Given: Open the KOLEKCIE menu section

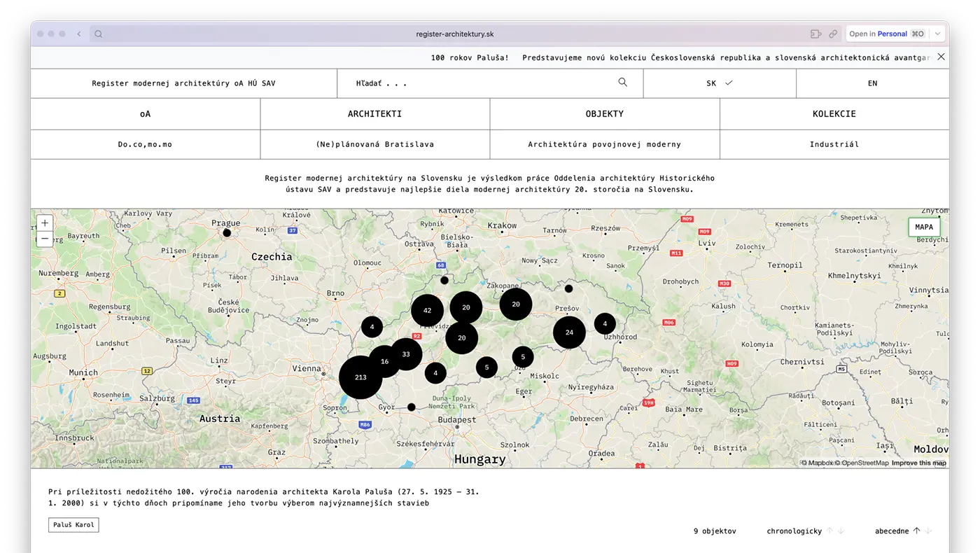Looking at the screenshot, I should click(x=834, y=113).
